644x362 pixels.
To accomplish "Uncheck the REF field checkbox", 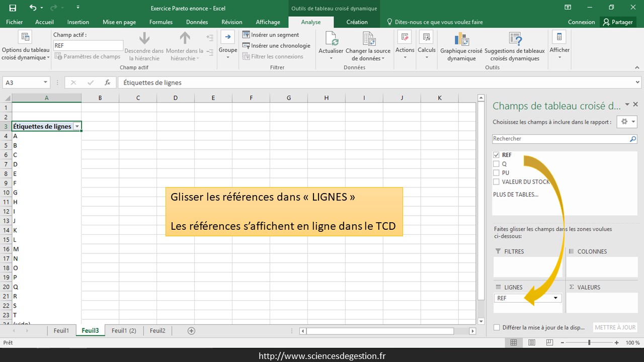I will [497, 155].
